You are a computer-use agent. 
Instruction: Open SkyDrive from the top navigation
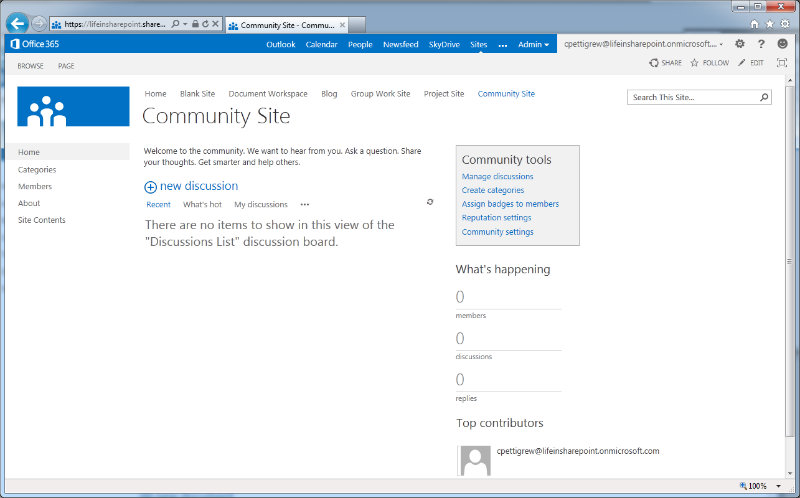click(444, 44)
